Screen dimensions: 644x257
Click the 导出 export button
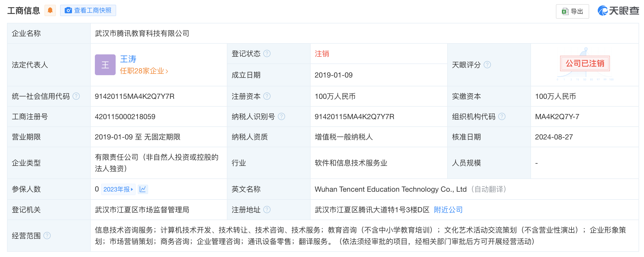pyautogui.click(x=572, y=11)
